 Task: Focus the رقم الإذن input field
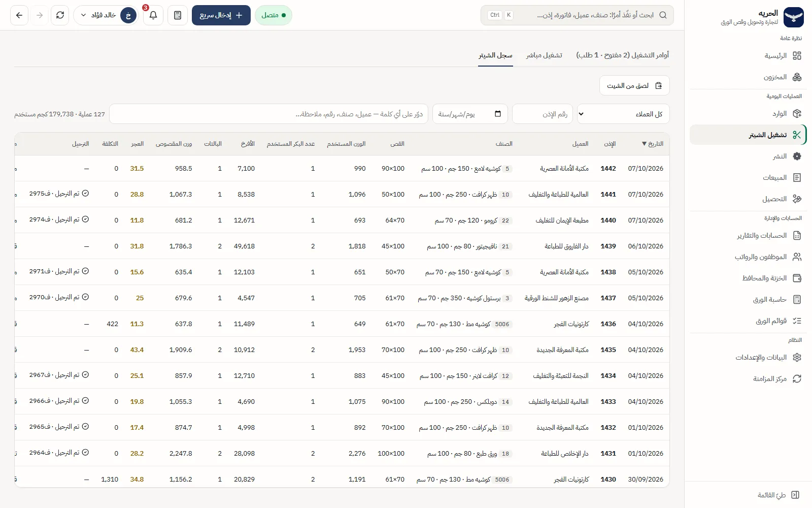(543, 114)
